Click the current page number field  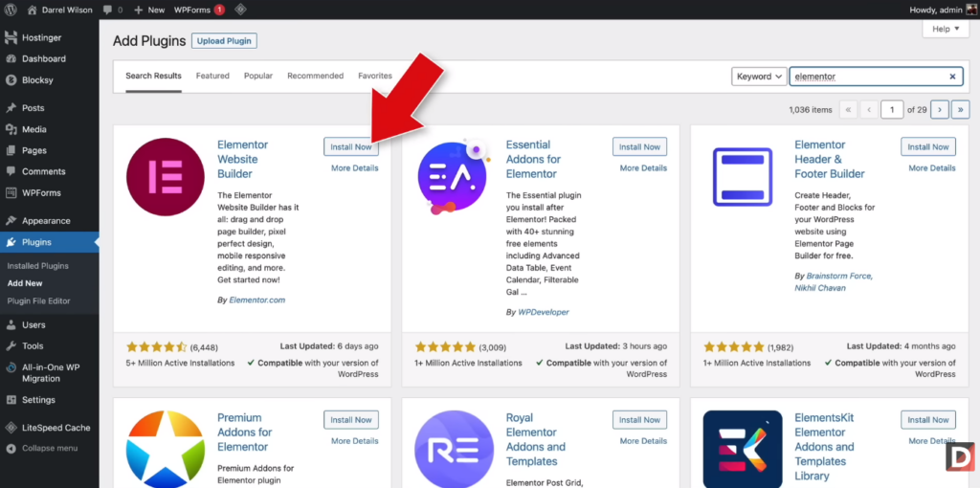pyautogui.click(x=892, y=109)
